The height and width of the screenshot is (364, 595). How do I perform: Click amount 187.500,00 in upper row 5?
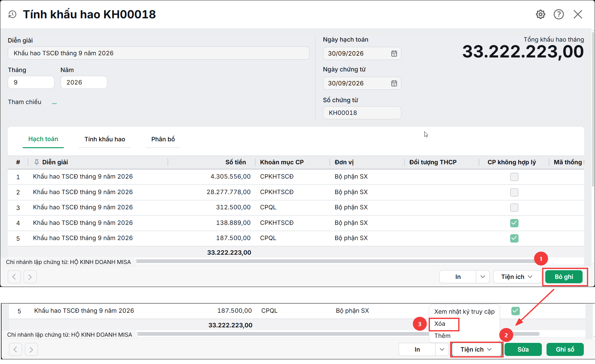pyautogui.click(x=233, y=238)
